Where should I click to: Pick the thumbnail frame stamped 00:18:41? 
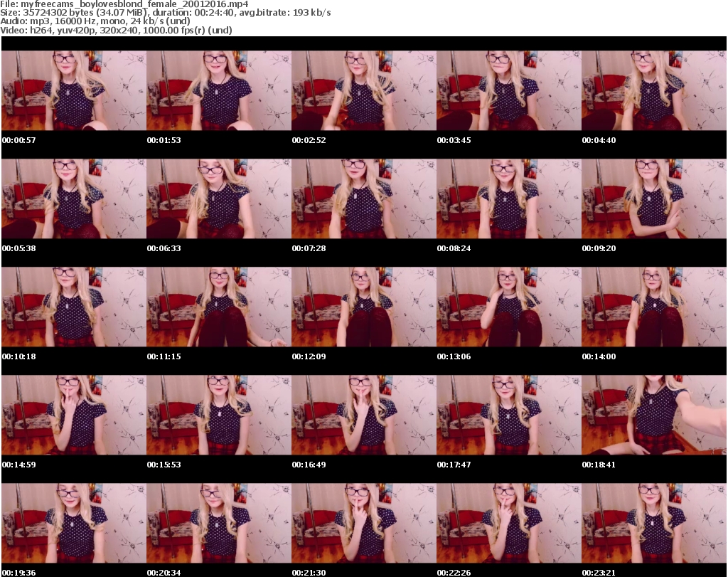(654, 415)
